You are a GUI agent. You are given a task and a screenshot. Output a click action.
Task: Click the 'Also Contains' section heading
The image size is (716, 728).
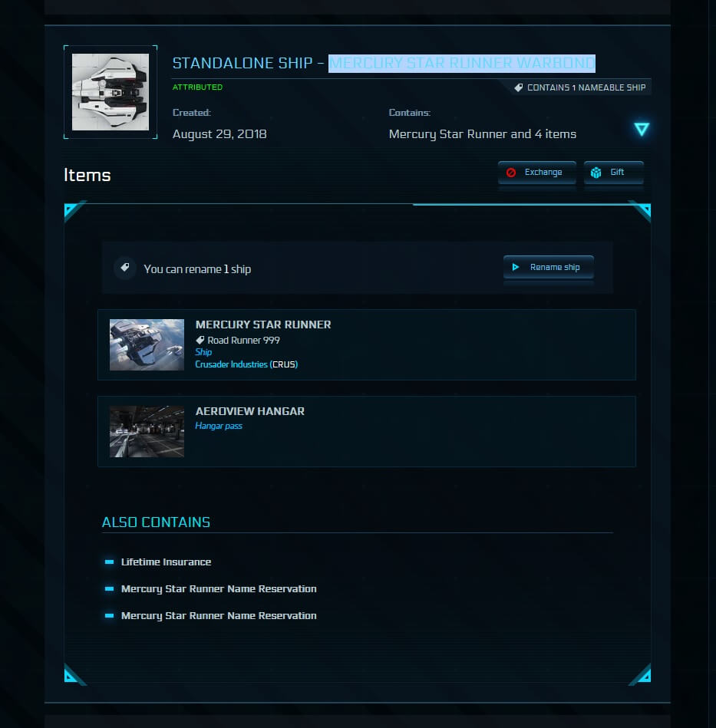click(156, 522)
